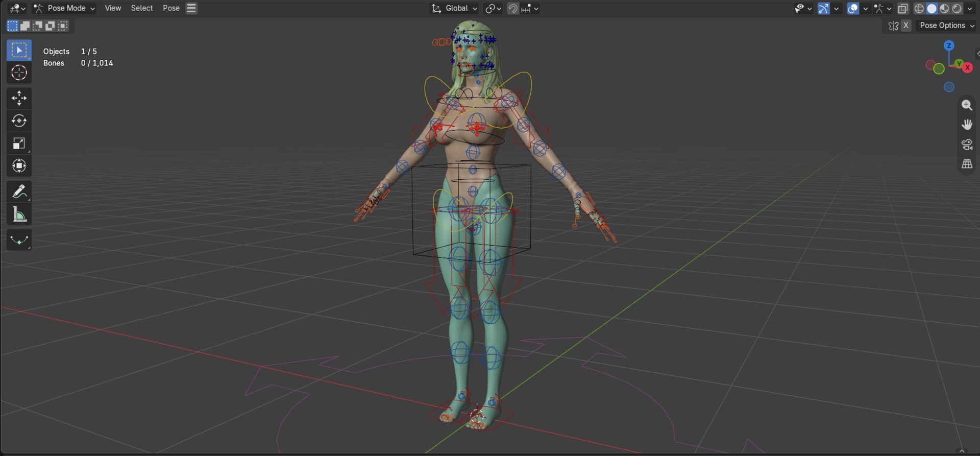Toggle snapping magnet on
The width and height of the screenshot is (980, 456).
tap(512, 8)
